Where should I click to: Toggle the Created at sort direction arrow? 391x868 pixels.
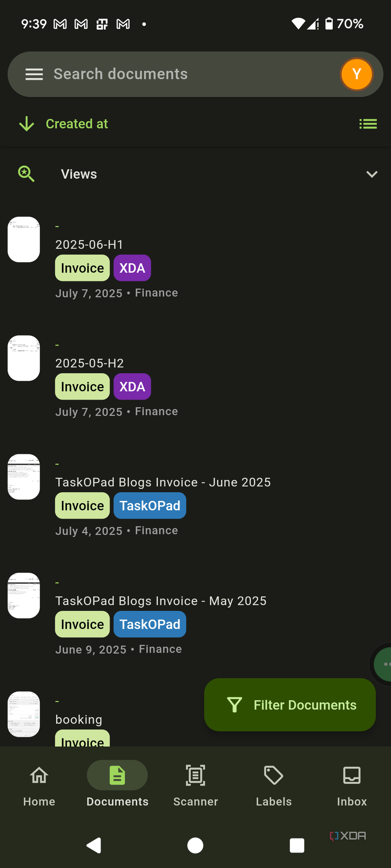(26, 124)
